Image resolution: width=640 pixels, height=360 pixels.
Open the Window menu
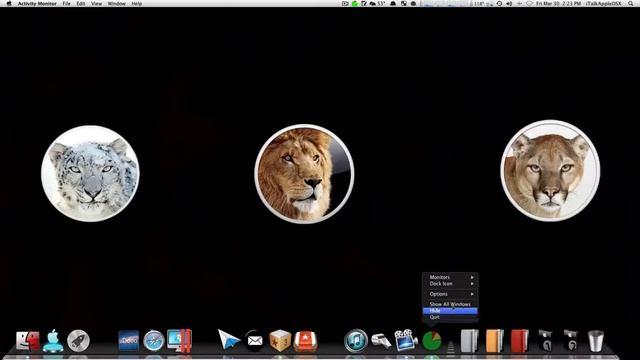[x=116, y=3]
